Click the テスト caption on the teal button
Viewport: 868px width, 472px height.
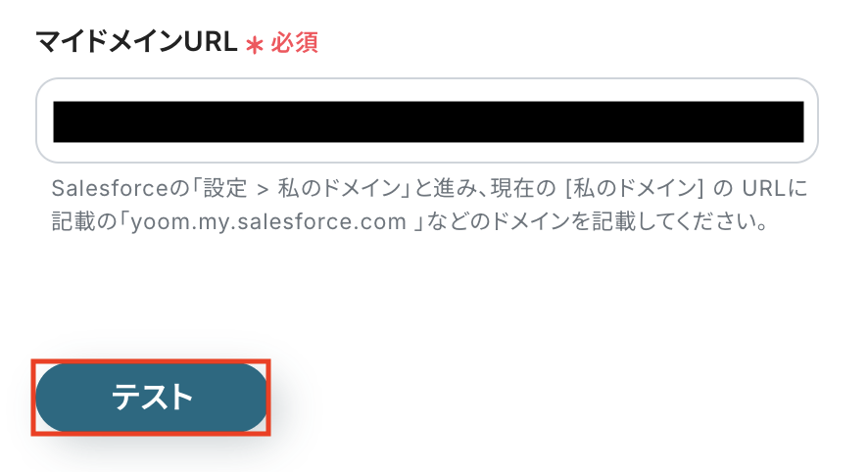152,398
